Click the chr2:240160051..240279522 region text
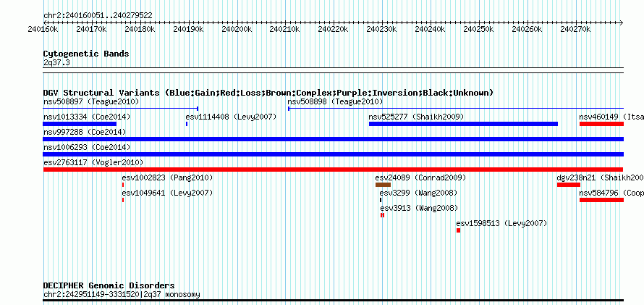The height and width of the screenshot is (305, 644). click(x=98, y=15)
